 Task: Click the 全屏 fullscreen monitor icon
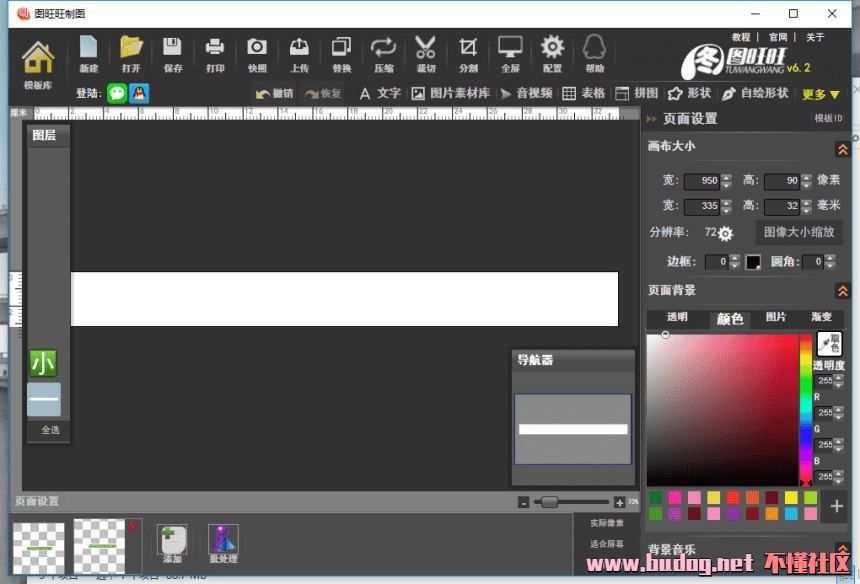click(510, 52)
